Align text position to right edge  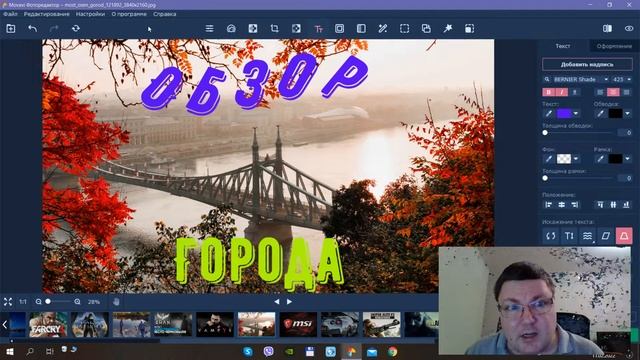[x=575, y=204]
